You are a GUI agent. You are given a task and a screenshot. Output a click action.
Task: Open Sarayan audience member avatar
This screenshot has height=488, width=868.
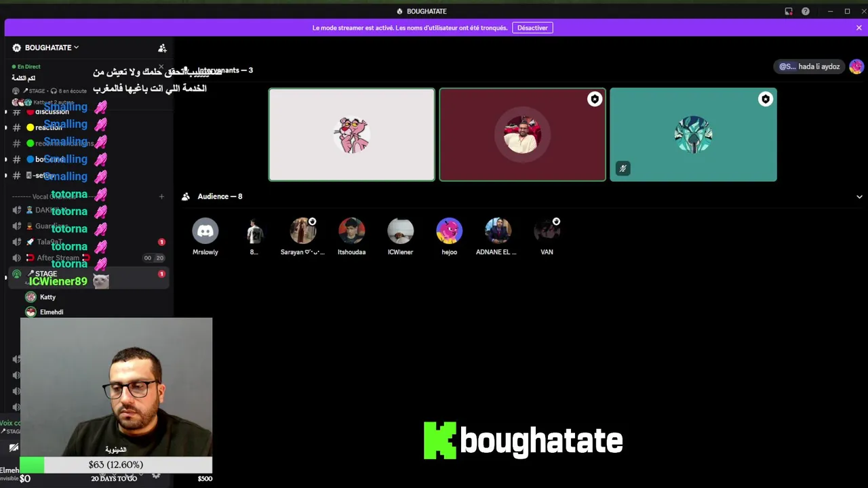(x=302, y=230)
